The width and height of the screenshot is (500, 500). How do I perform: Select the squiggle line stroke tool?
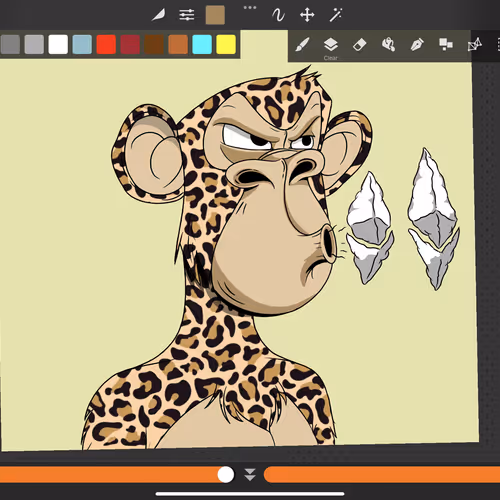pyautogui.click(x=278, y=15)
